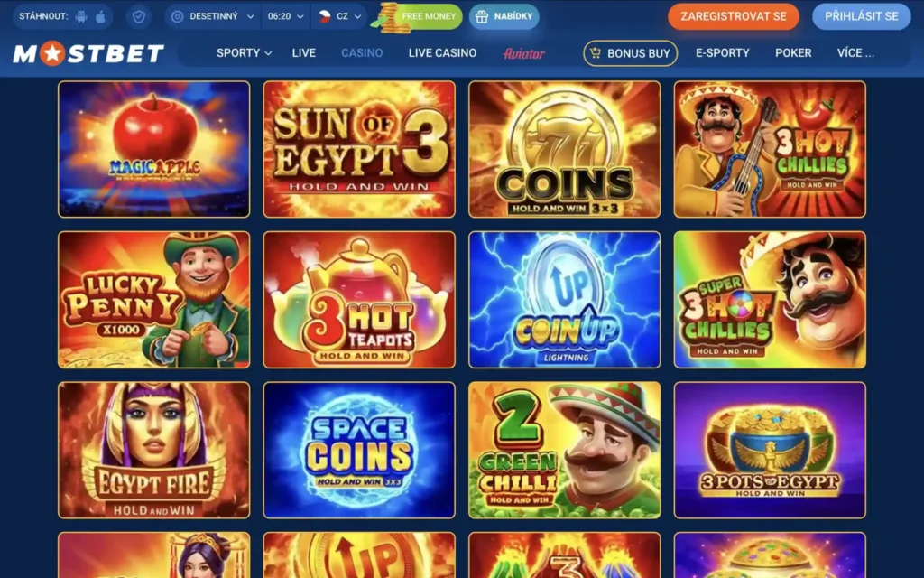The width and height of the screenshot is (924, 578).
Task: Download the Android app via robot icon
Action: 81,16
